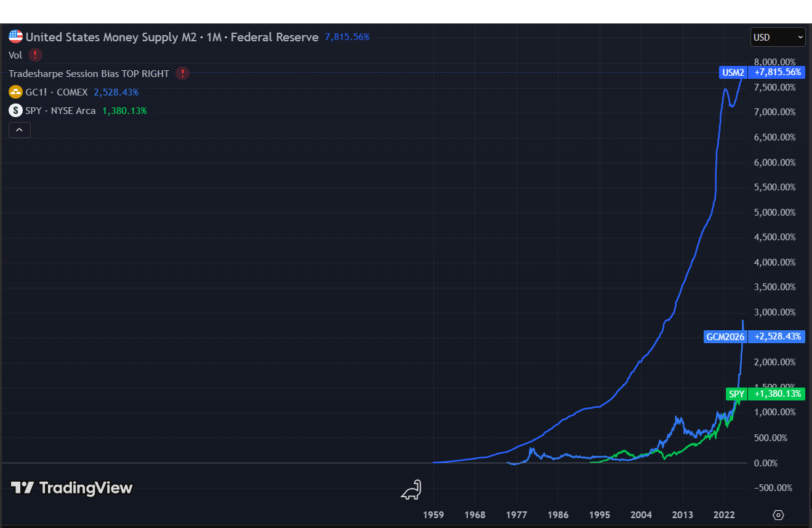Click the 2,000.00% price axis label
The height and width of the screenshot is (528, 812).
[774, 362]
